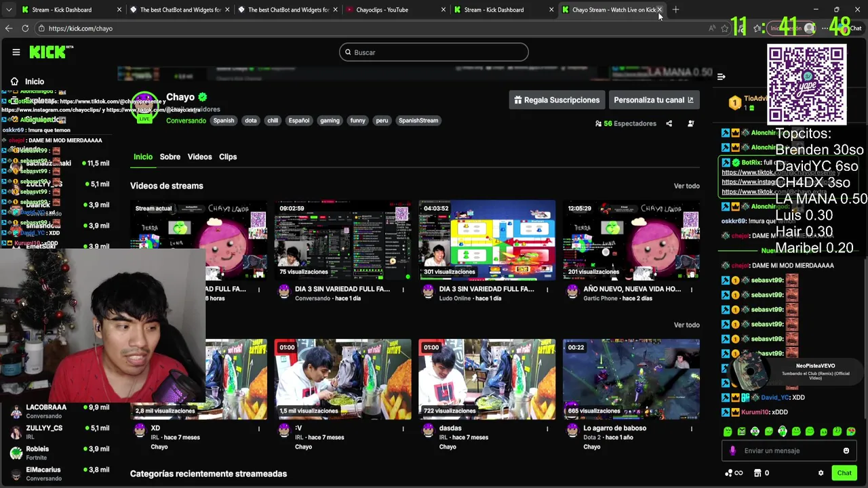Collapse the chat panel with the arrow icon
The height and width of the screenshot is (488, 868).
(721, 77)
